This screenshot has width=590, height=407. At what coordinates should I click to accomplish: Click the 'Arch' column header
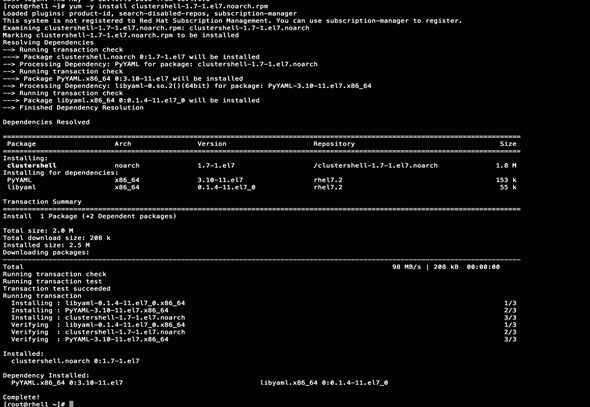coord(123,144)
